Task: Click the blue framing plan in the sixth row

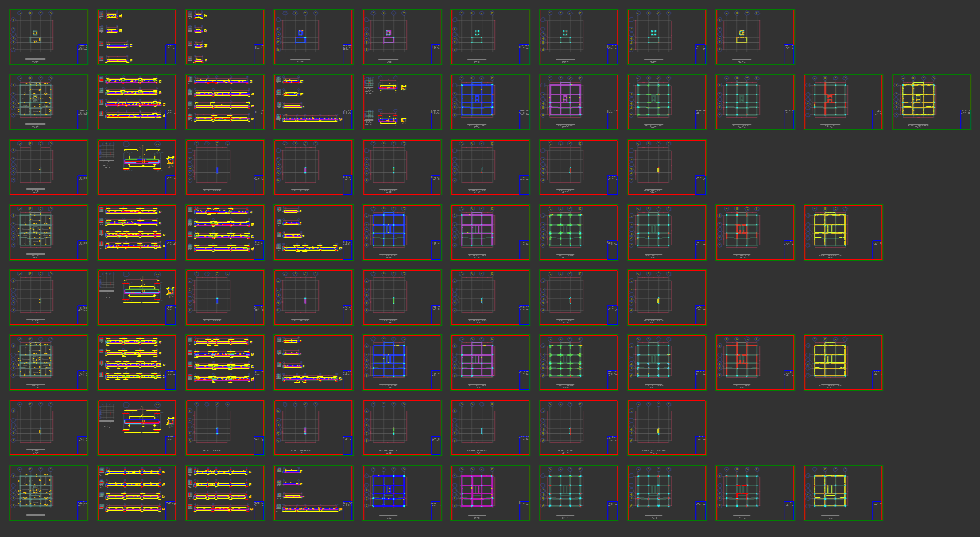Action: pos(401,362)
